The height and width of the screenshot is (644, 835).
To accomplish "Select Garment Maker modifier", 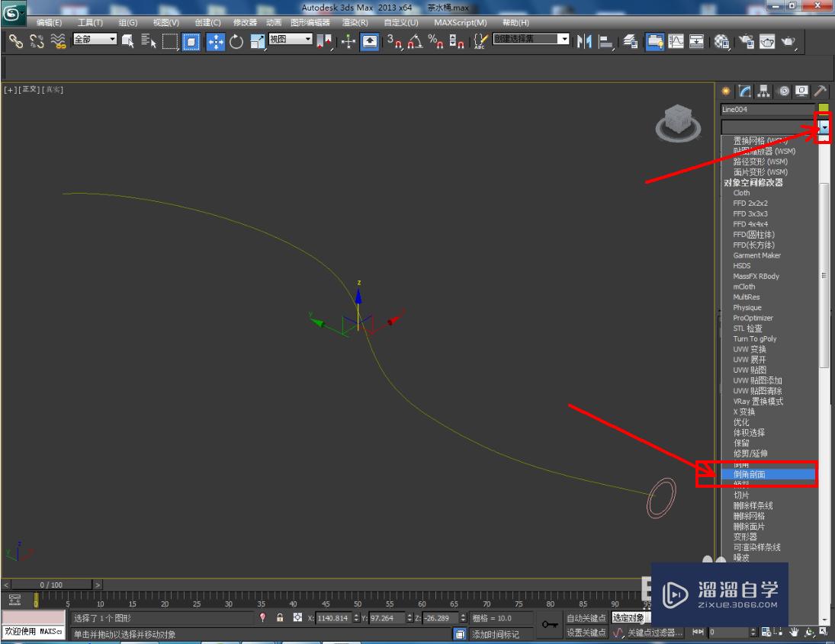I will (x=756, y=255).
